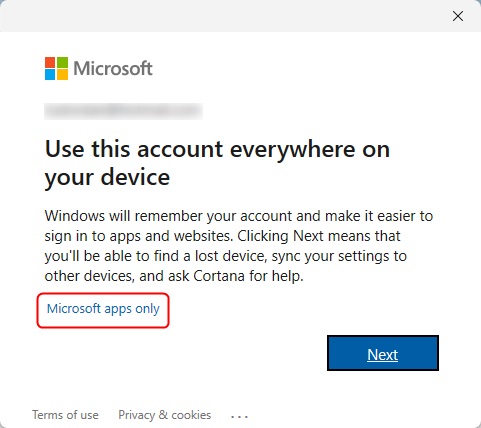Click the blue square of Microsoft logo

50,74
